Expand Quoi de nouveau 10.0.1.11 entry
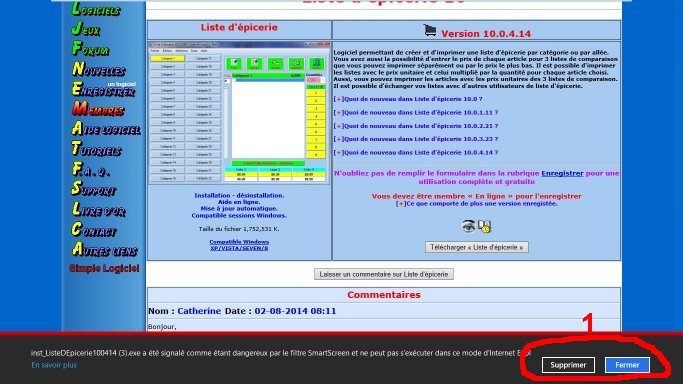Screen dimensions: 683x384 click(416, 113)
